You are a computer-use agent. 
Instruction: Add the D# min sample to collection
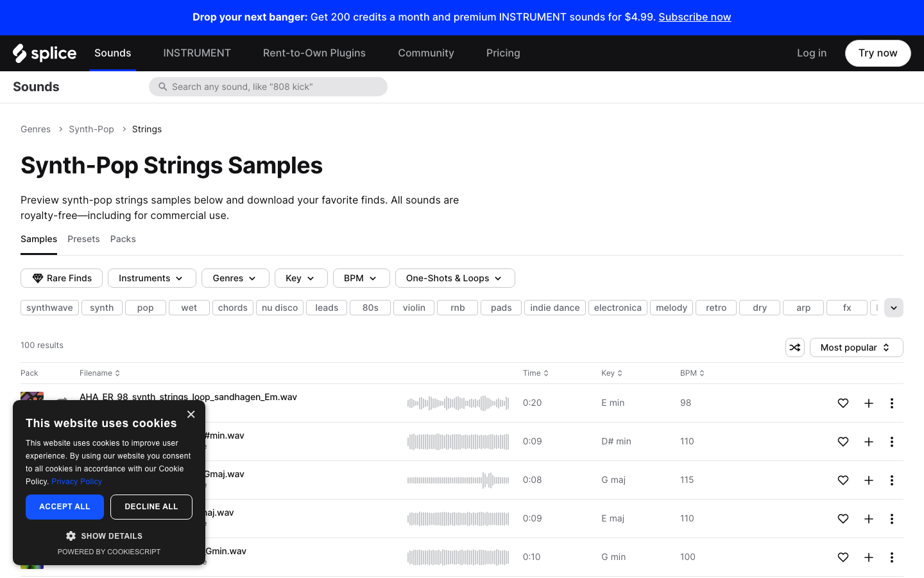[869, 442]
